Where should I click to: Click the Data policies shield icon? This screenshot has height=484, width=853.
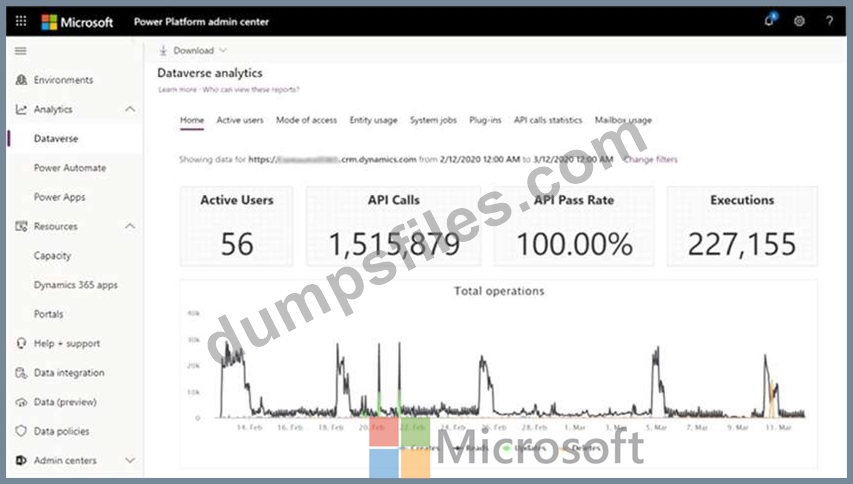pyautogui.click(x=21, y=431)
